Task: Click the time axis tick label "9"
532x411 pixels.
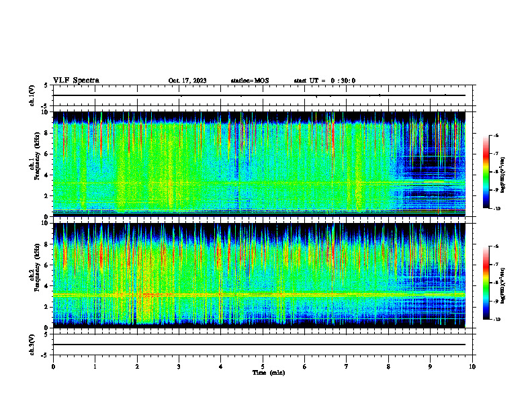Action: pyautogui.click(x=430, y=367)
